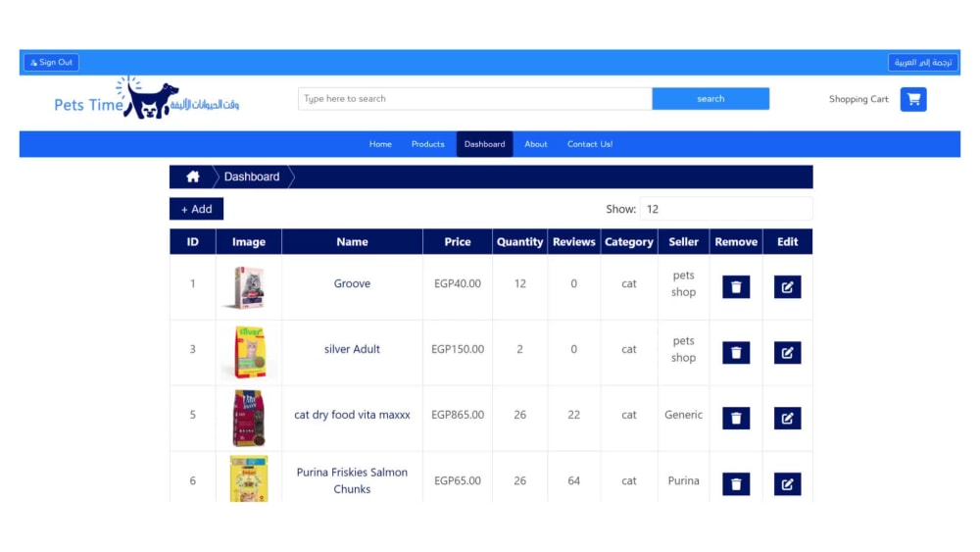Open the Home menu item
The height and width of the screenshot is (552, 980).
(x=380, y=144)
